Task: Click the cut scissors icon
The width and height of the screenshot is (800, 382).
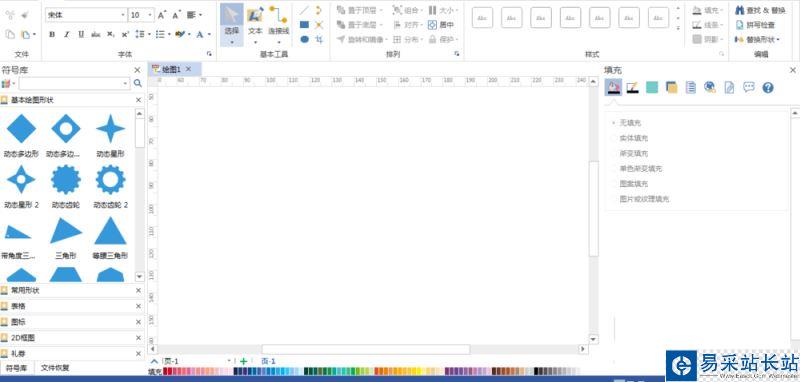Action: 10,15
